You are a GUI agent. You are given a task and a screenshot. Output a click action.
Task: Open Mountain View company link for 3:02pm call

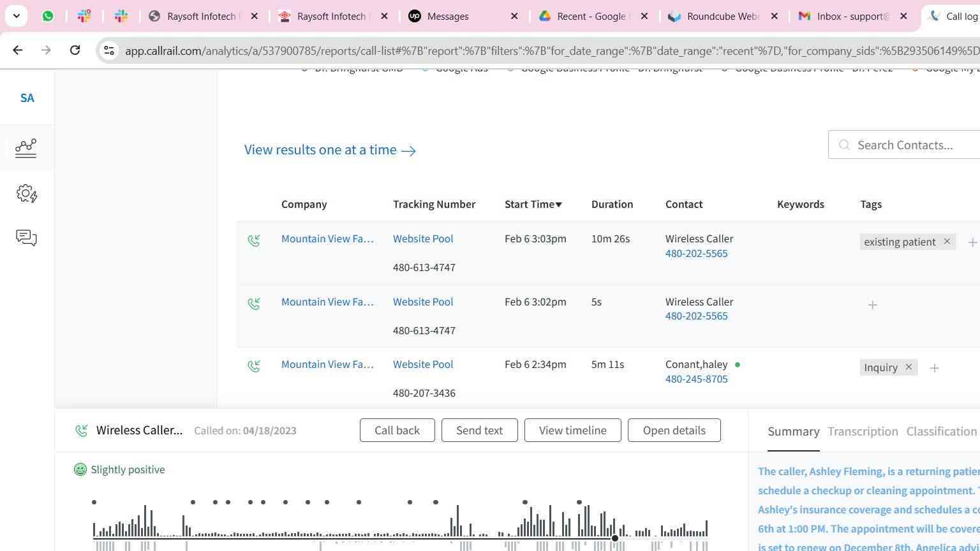coord(327,302)
